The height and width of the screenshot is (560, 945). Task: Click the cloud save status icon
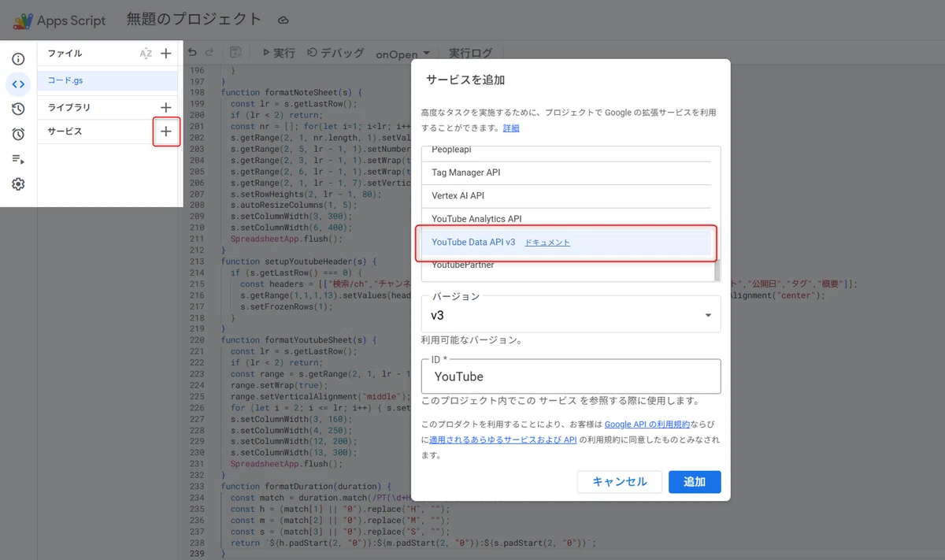pos(283,20)
